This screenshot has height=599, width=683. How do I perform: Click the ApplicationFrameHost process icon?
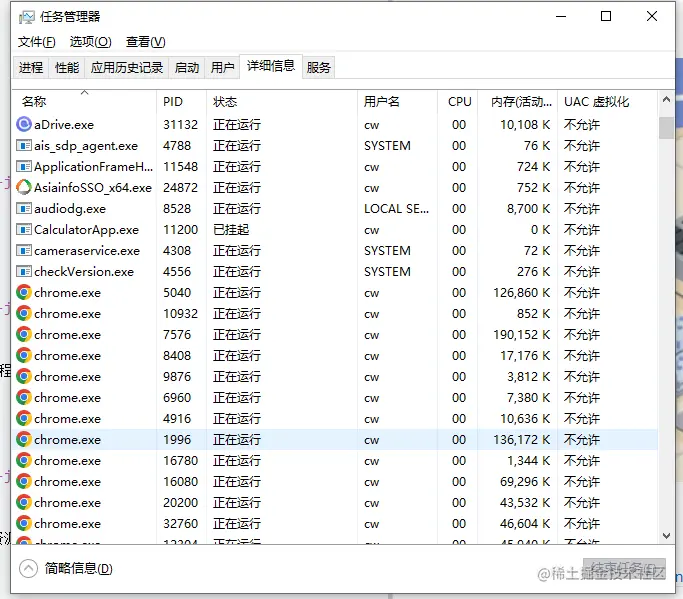click(24, 166)
